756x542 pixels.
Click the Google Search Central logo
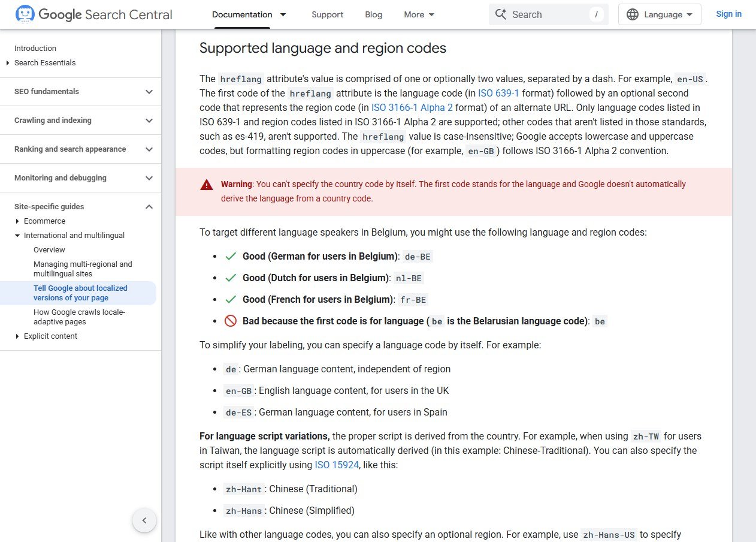93,14
